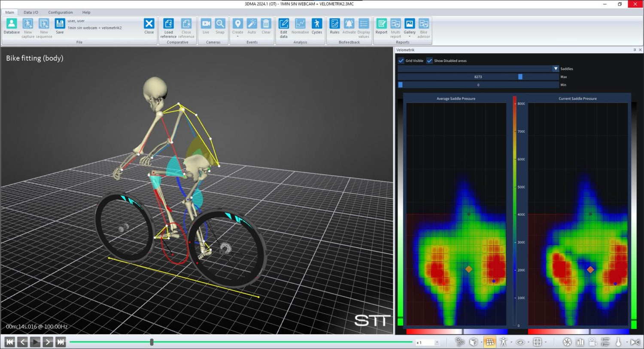Jump to the last frame button

61,342
